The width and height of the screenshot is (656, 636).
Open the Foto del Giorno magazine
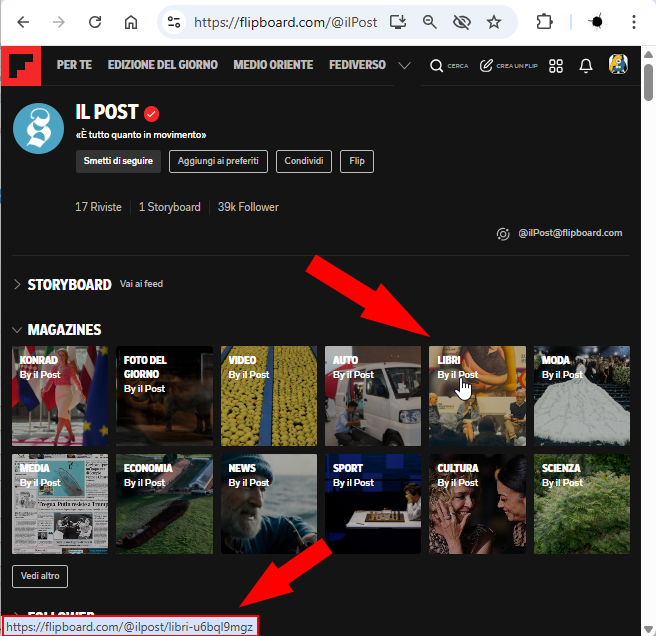(164, 396)
